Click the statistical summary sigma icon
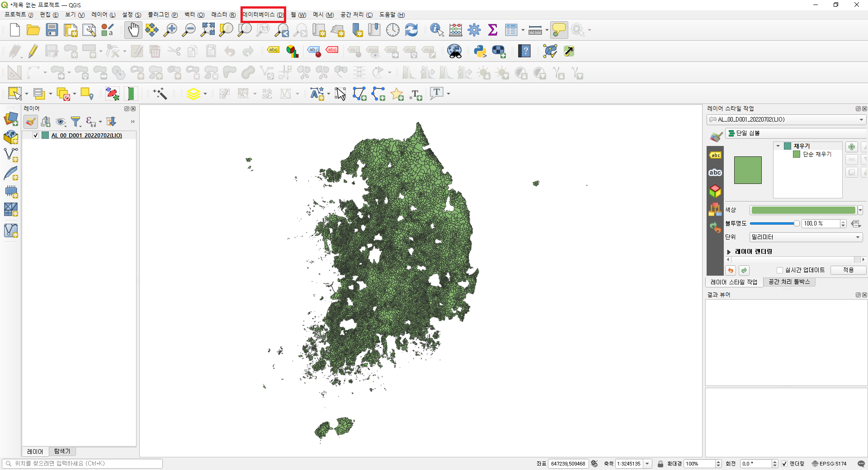 point(493,30)
